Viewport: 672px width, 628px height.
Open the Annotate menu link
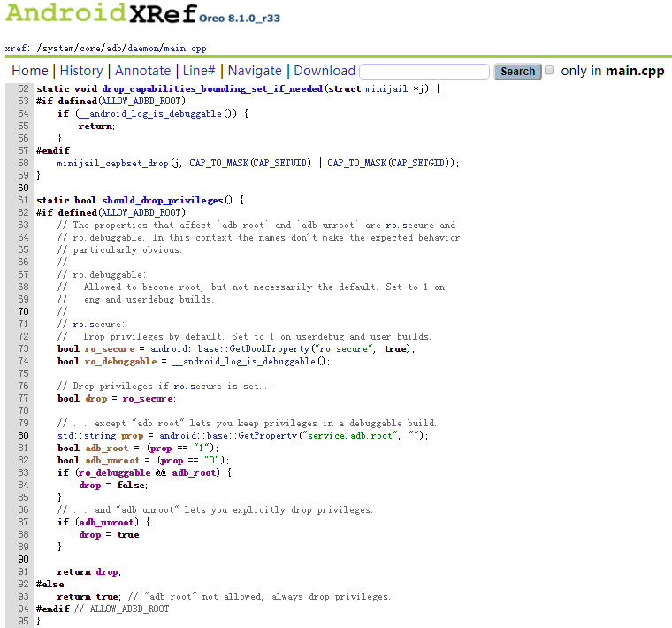click(142, 71)
